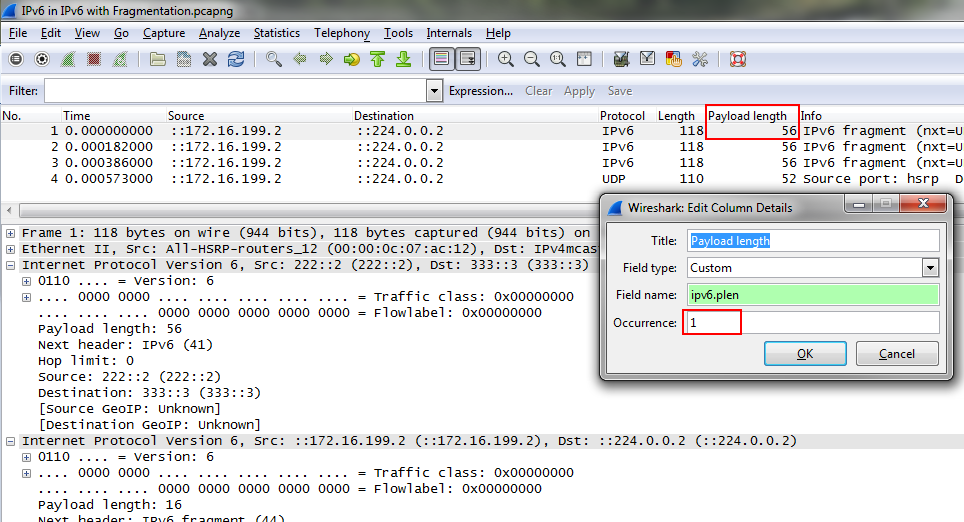Click the display Filter text field
The image size is (964, 522).
click(235, 91)
